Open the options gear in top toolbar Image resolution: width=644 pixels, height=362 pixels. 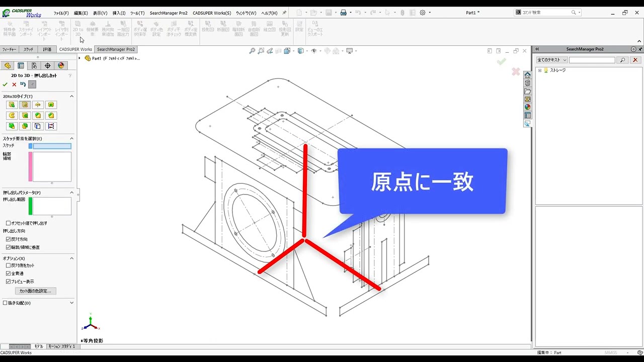coord(423,13)
